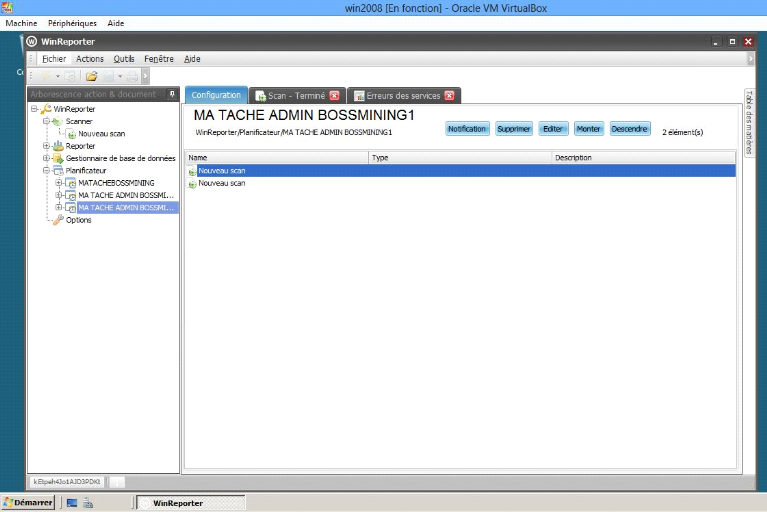The width and height of the screenshot is (767, 512).
Task: Open the VirtualBox Périphériques menu
Action: click(72, 23)
